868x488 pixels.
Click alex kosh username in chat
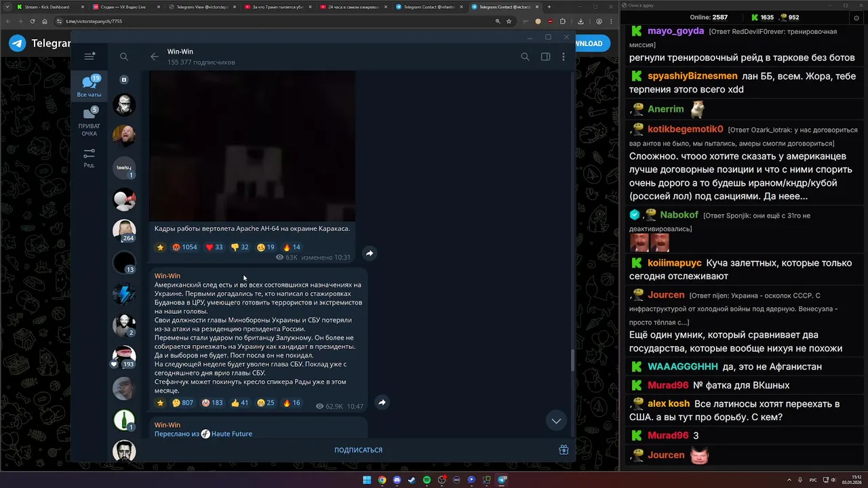(x=669, y=403)
